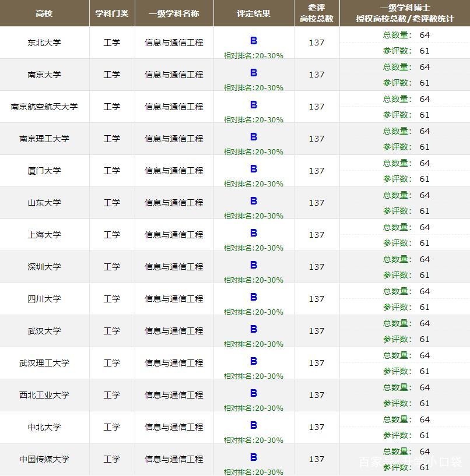Click the B grade in 厦门大学 row
This screenshot has height=476, width=470.
pos(254,169)
